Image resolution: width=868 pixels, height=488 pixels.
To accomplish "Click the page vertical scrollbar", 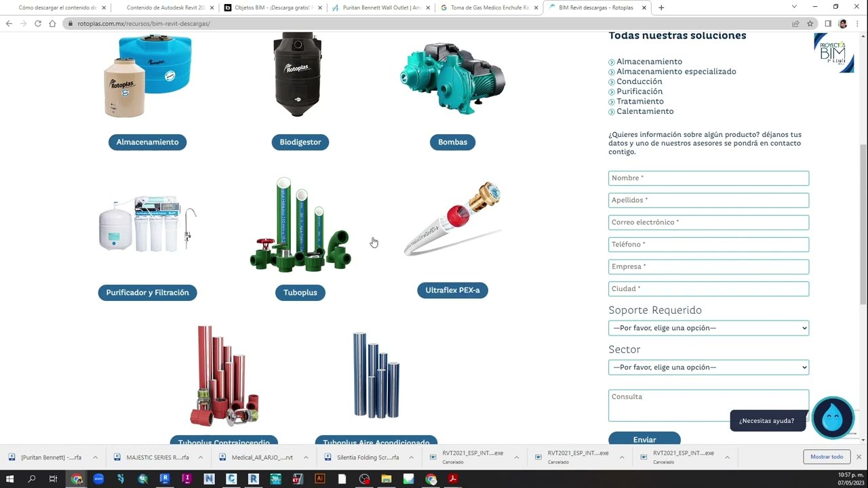I will 863,224.
